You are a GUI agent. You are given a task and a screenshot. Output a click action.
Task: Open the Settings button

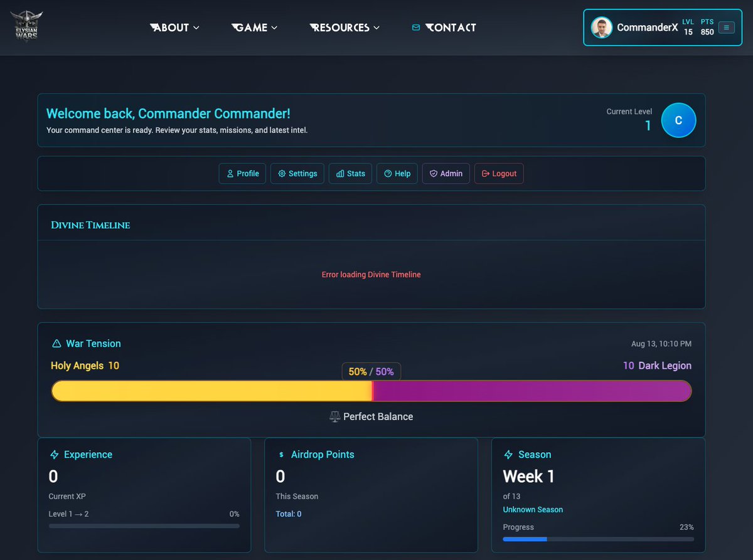(297, 174)
